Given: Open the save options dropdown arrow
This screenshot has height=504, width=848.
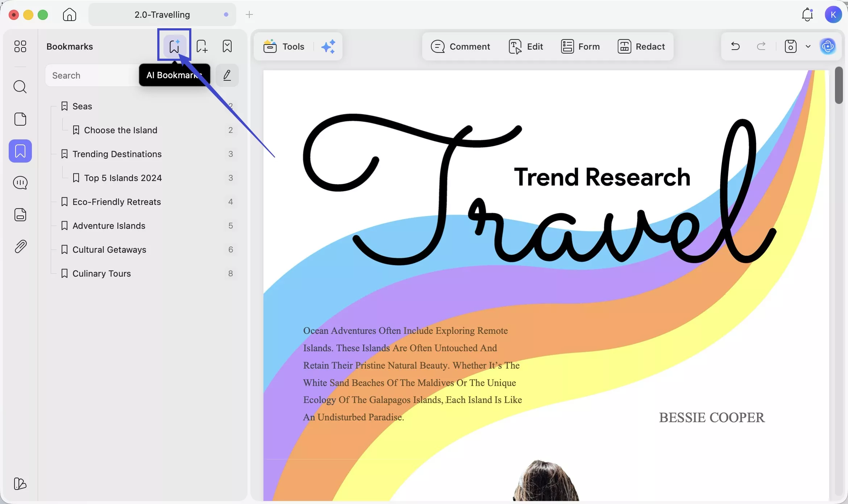Looking at the screenshot, I should point(808,46).
